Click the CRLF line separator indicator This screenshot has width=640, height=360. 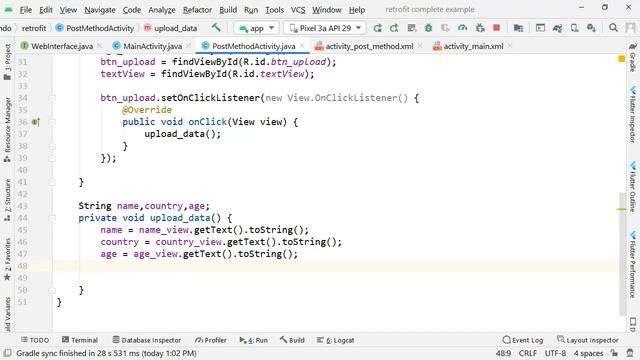pyautogui.click(x=528, y=353)
